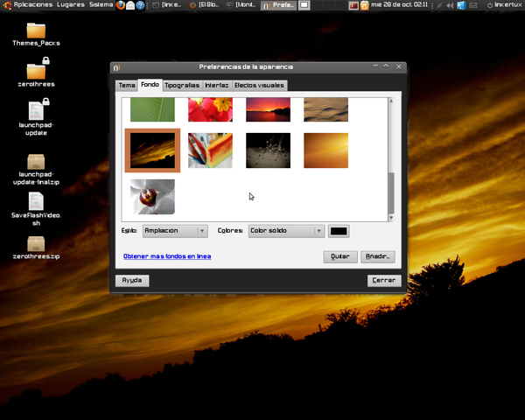Select the zerothrees desktop folder
Image resolution: width=525 pixels, height=420 pixels.
[36, 73]
